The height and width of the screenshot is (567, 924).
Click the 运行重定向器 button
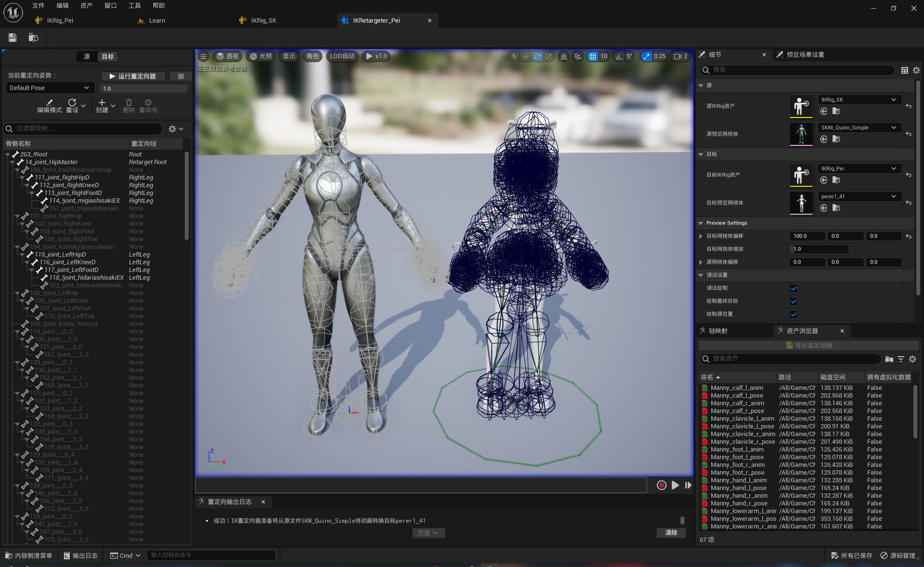click(133, 76)
